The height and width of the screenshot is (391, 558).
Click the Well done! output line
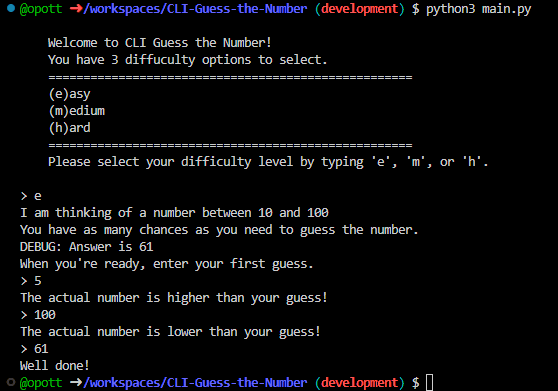pyautogui.click(x=54, y=365)
